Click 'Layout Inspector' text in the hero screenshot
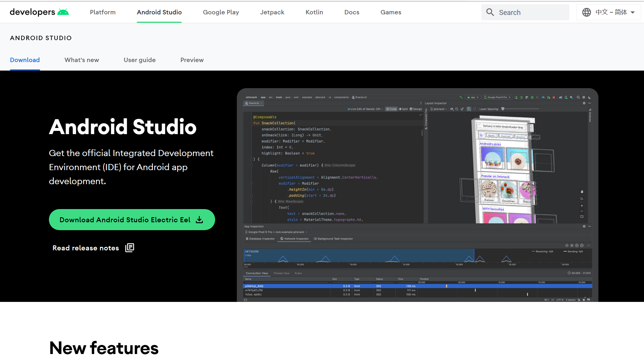The height and width of the screenshot is (359, 644). click(436, 103)
